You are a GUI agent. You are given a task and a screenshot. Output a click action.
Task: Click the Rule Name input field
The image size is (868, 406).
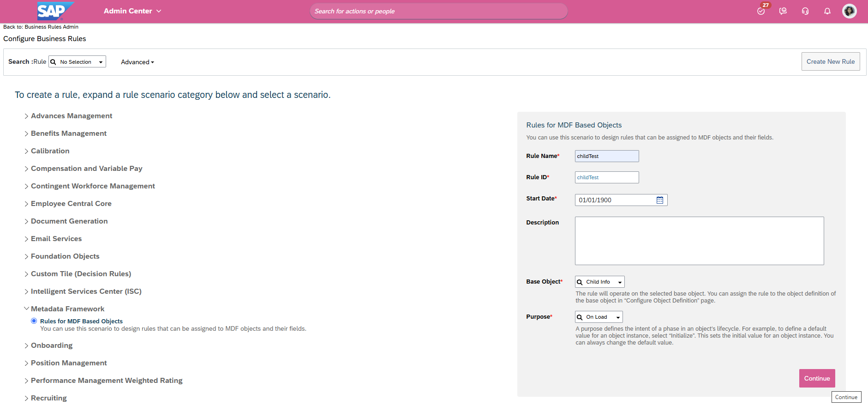pyautogui.click(x=607, y=156)
